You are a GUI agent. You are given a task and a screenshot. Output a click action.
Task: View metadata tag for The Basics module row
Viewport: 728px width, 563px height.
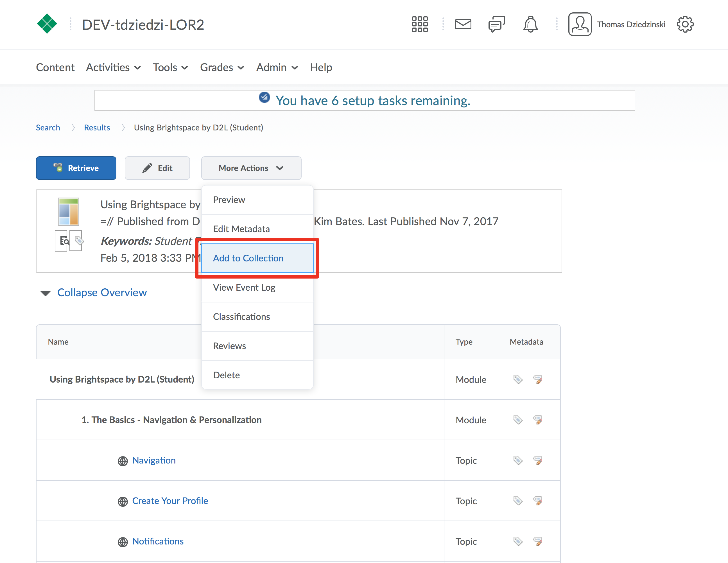coord(518,420)
